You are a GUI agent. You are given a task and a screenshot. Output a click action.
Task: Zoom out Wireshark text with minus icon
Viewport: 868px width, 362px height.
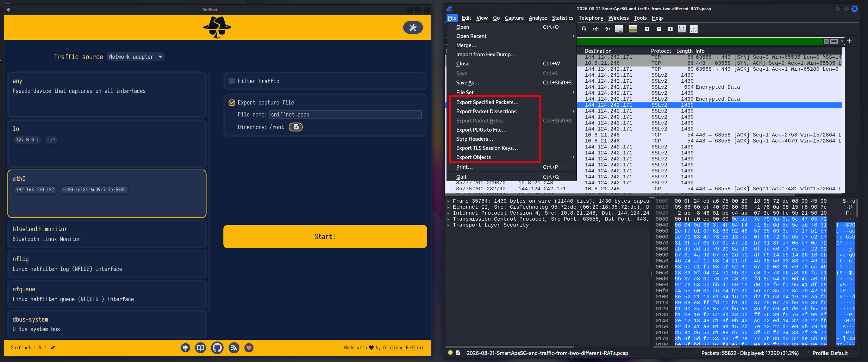point(659,29)
